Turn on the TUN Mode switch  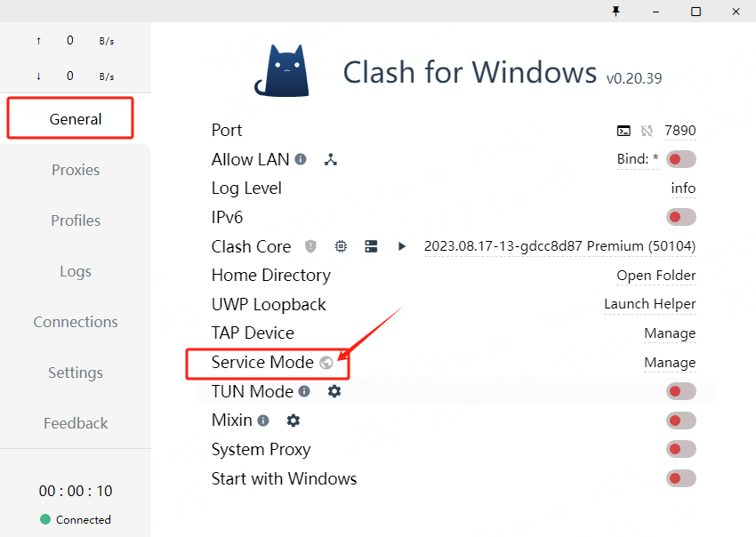680,391
